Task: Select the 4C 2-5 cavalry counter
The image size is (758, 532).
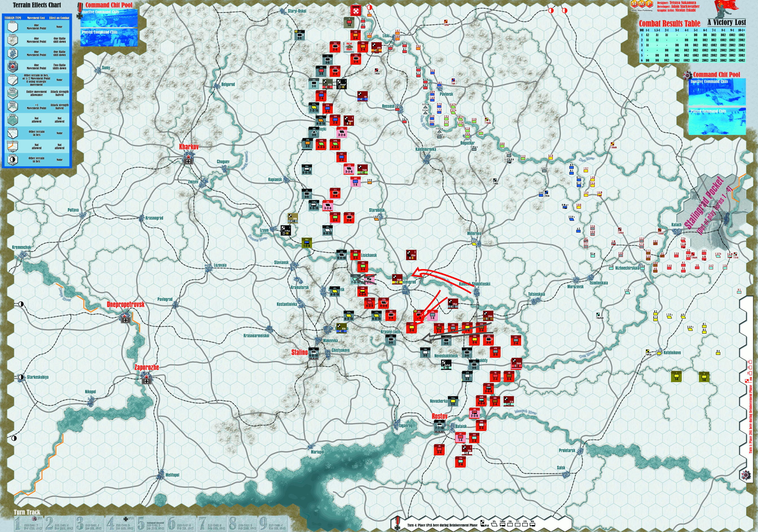Action: coord(439,328)
